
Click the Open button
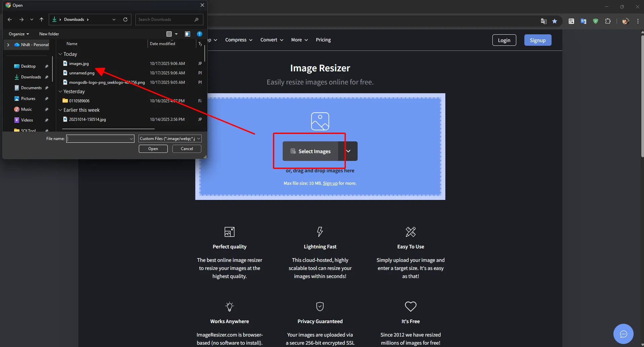153,149
